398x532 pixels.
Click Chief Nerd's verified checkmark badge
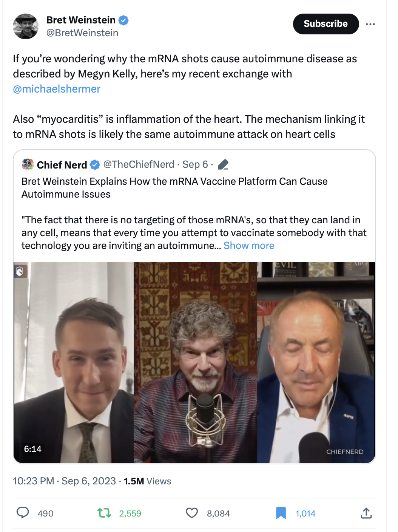pos(95,165)
